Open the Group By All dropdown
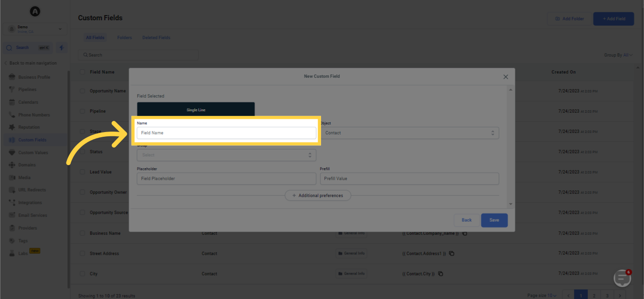Screen dimensions: 644x299 point(618,55)
